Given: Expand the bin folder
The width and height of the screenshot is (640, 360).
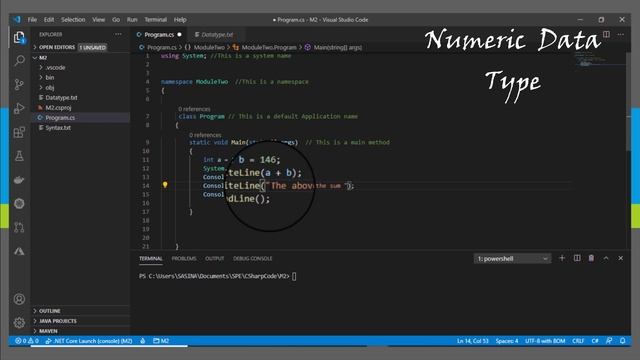Looking at the screenshot, I should click(49, 77).
